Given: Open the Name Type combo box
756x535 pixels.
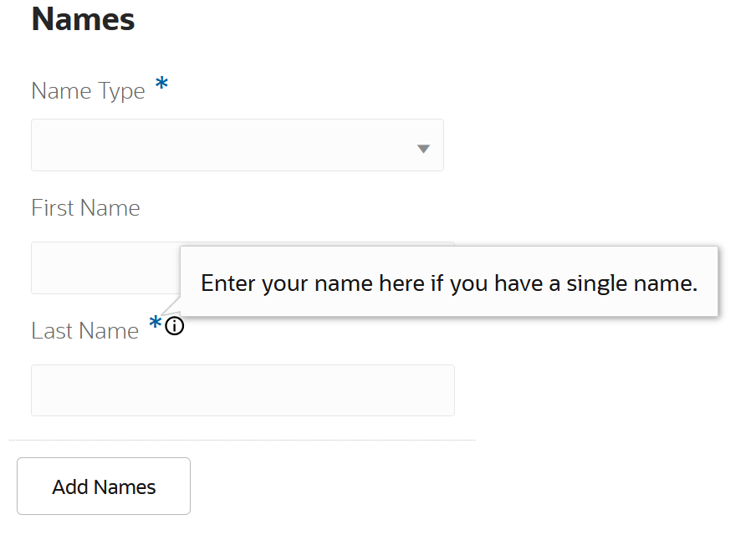Looking at the screenshot, I should 237,145.
